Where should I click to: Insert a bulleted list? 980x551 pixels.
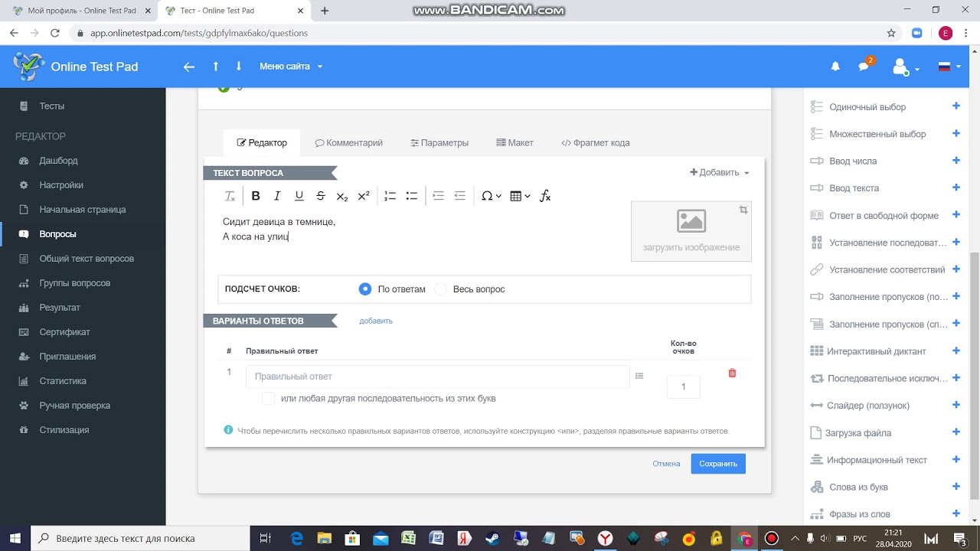coord(411,196)
